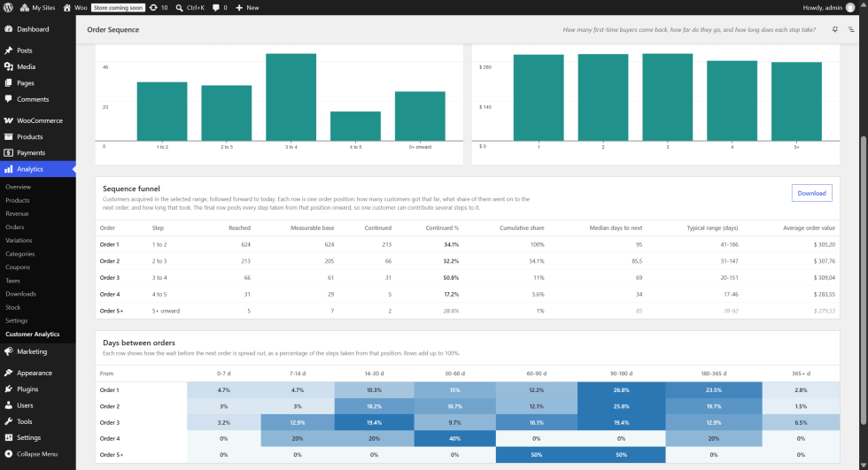This screenshot has width=868, height=470.
Task: Click the New content button
Action: (x=247, y=8)
